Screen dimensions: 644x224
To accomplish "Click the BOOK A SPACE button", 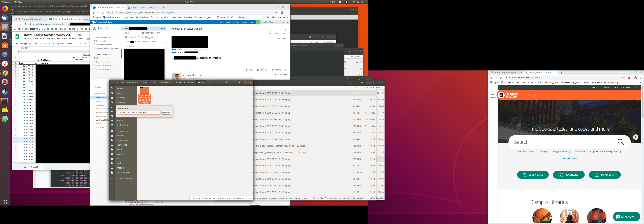I will (x=533, y=175).
